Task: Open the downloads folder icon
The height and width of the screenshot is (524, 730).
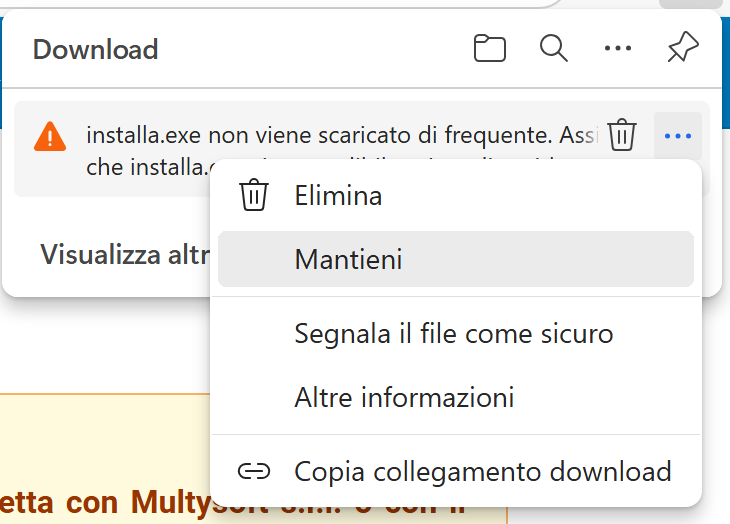Action: coord(490,48)
